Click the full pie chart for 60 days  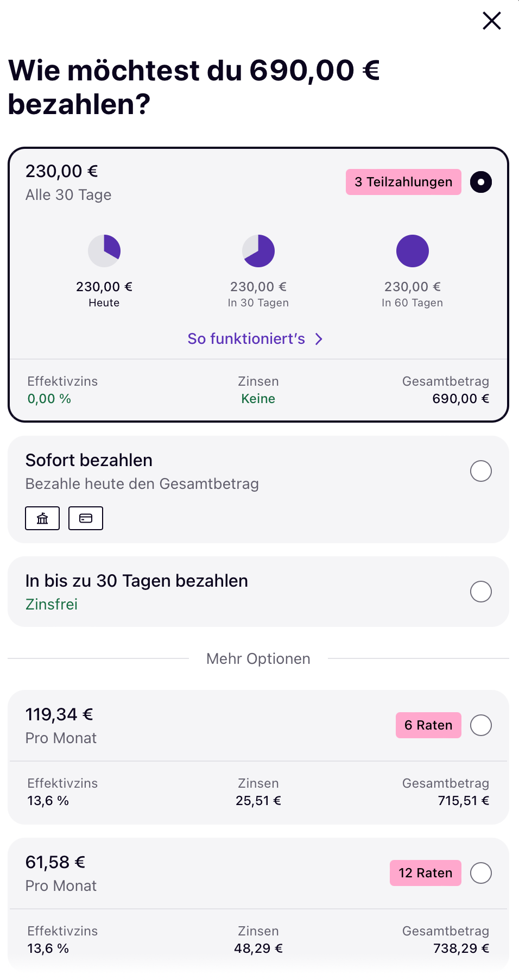click(413, 251)
